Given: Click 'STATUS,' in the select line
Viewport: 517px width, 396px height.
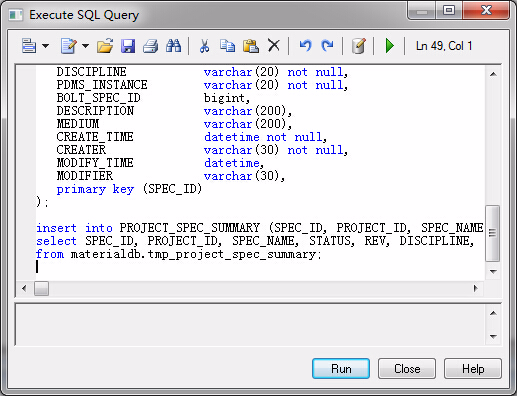Looking at the screenshot, I should tap(332, 241).
